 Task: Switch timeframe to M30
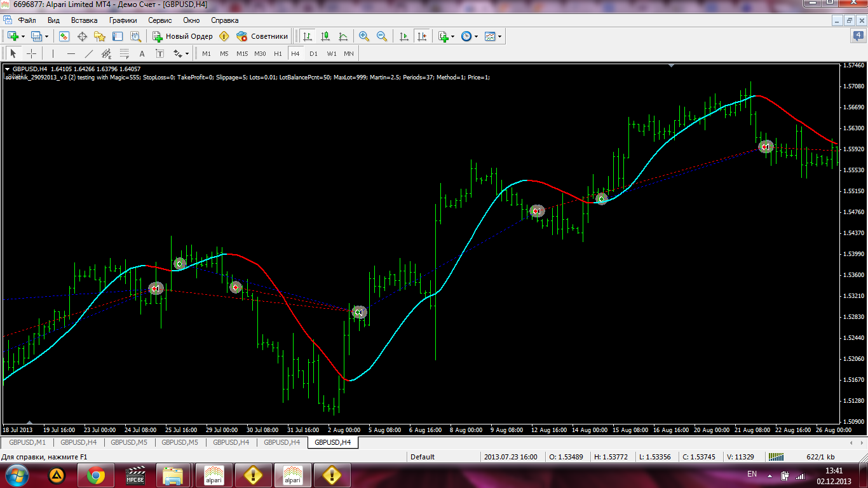click(x=260, y=53)
